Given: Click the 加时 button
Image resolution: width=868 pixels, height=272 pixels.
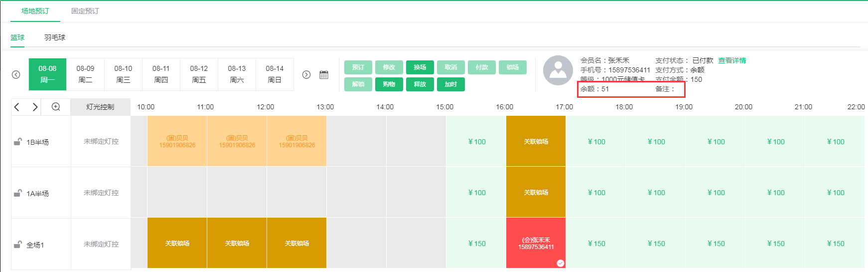Looking at the screenshot, I should [450, 84].
